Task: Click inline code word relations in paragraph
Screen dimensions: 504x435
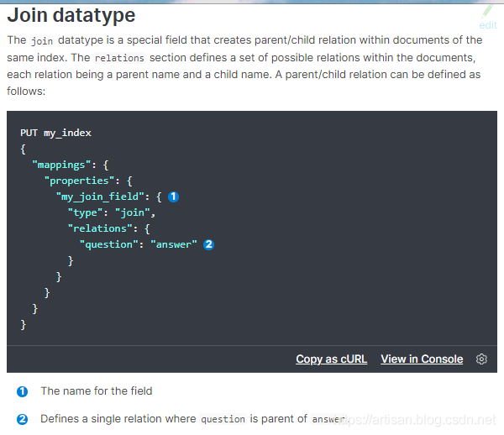Action: (119, 58)
